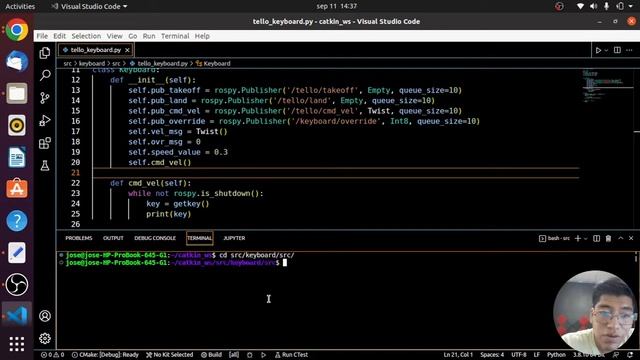Switch to the TERMINAL panel tab
The image size is (640, 360).
point(200,238)
